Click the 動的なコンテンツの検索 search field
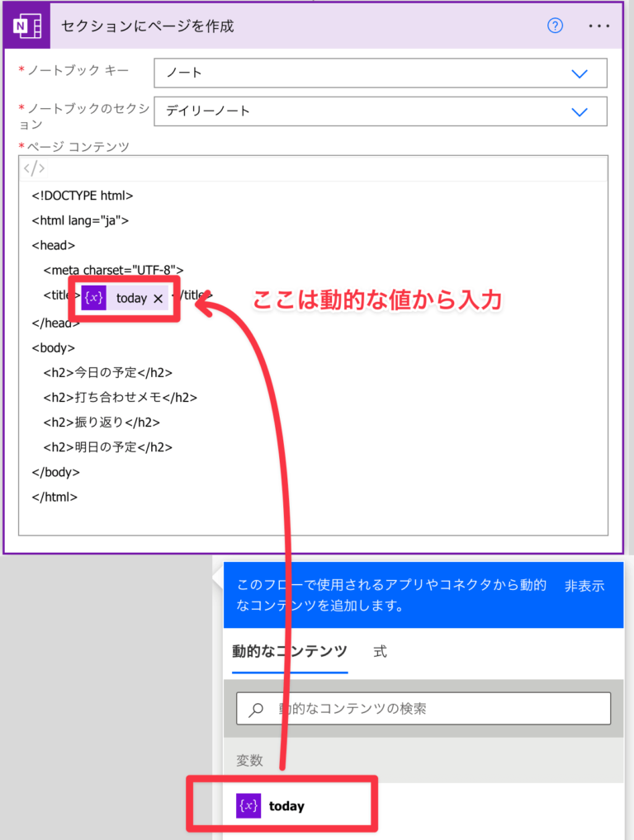Screen dimensions: 634x840 (438, 709)
